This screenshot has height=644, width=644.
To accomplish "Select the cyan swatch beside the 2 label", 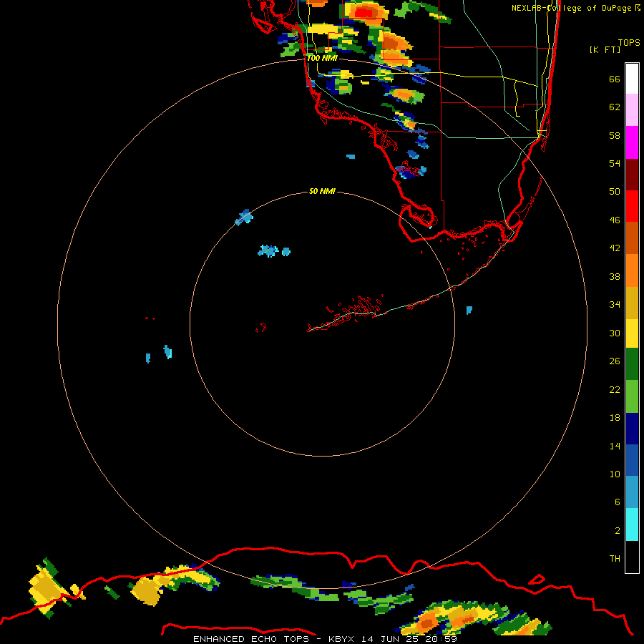I will point(632,525).
